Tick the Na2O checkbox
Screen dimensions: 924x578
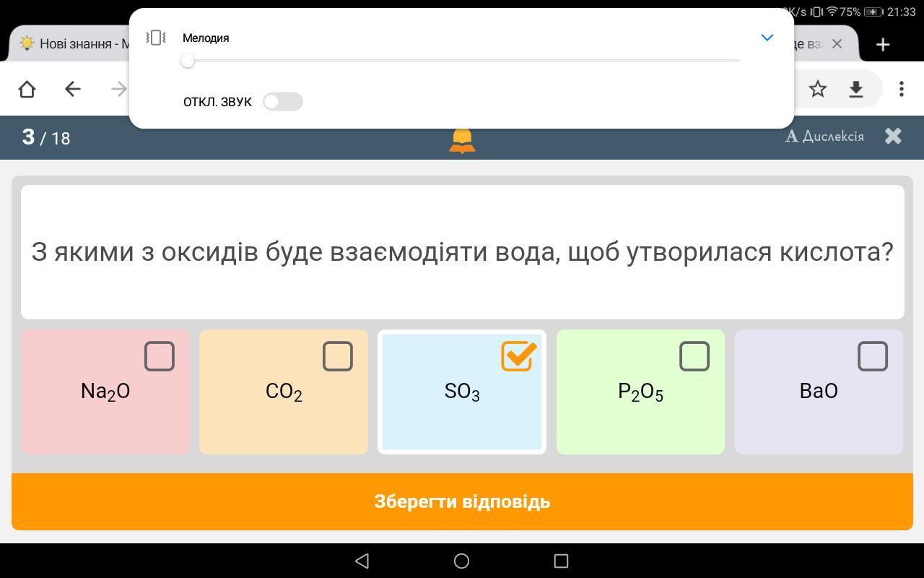coord(160,356)
